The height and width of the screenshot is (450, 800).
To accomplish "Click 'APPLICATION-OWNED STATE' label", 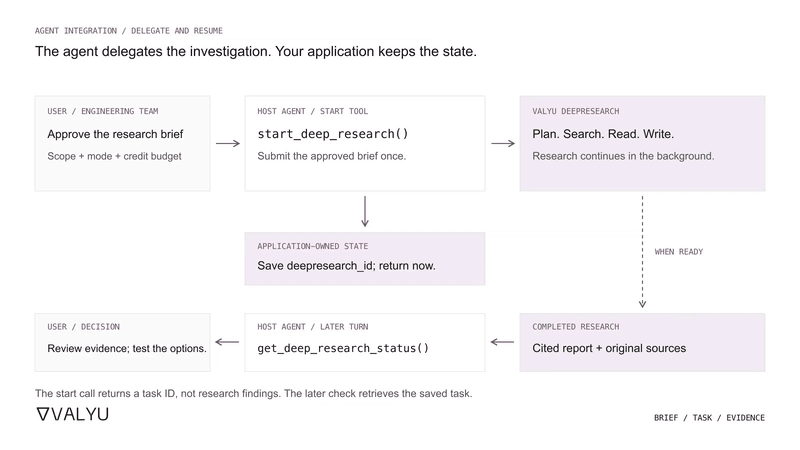I will tap(312, 246).
